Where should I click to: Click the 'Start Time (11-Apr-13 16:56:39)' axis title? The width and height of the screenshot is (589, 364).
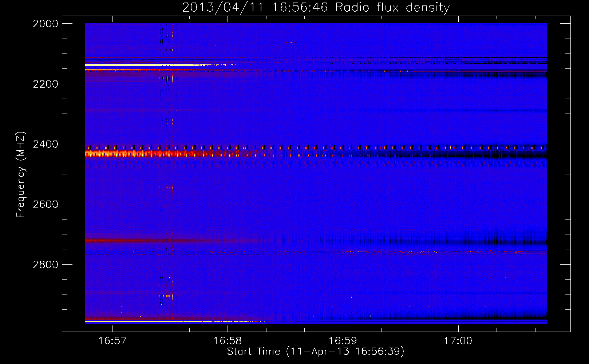tap(316, 352)
